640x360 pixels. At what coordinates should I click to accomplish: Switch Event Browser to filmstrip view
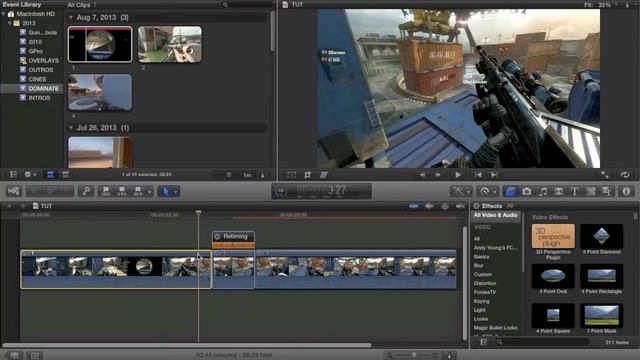click(50, 175)
